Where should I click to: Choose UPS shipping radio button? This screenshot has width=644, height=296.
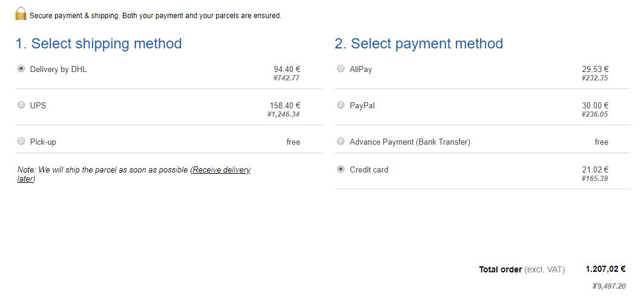(21, 105)
